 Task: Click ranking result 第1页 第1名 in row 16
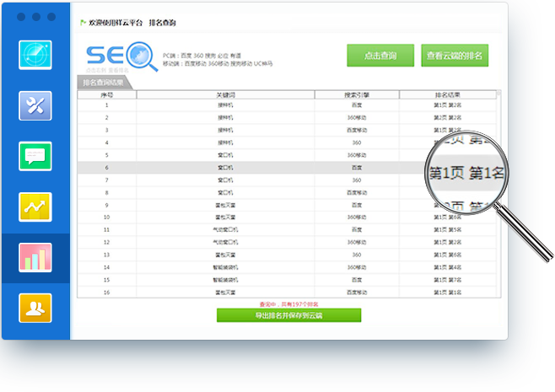click(x=448, y=293)
